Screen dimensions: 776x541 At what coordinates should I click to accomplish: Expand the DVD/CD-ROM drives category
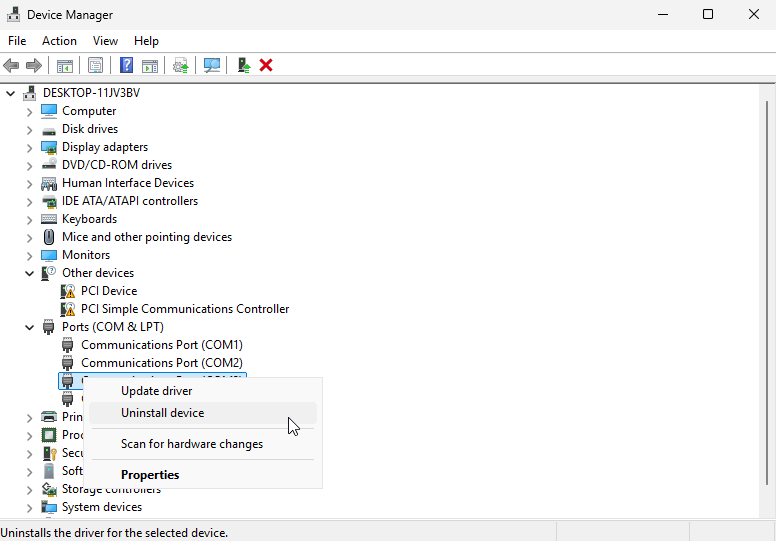point(29,165)
